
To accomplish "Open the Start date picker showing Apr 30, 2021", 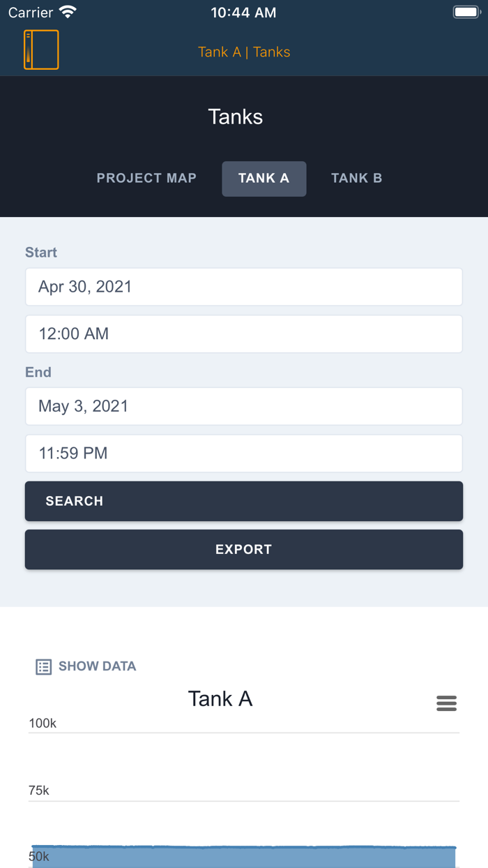I will click(x=244, y=286).
